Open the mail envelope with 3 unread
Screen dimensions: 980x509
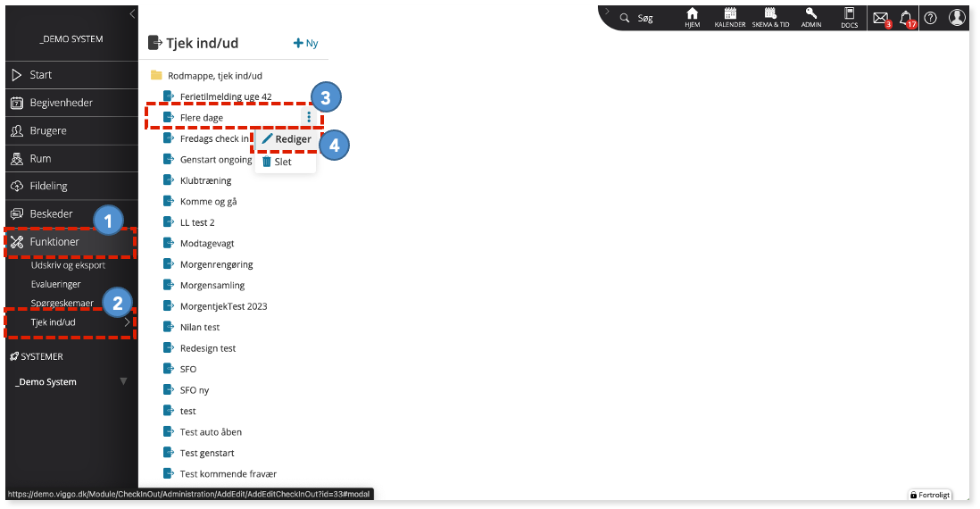(881, 19)
